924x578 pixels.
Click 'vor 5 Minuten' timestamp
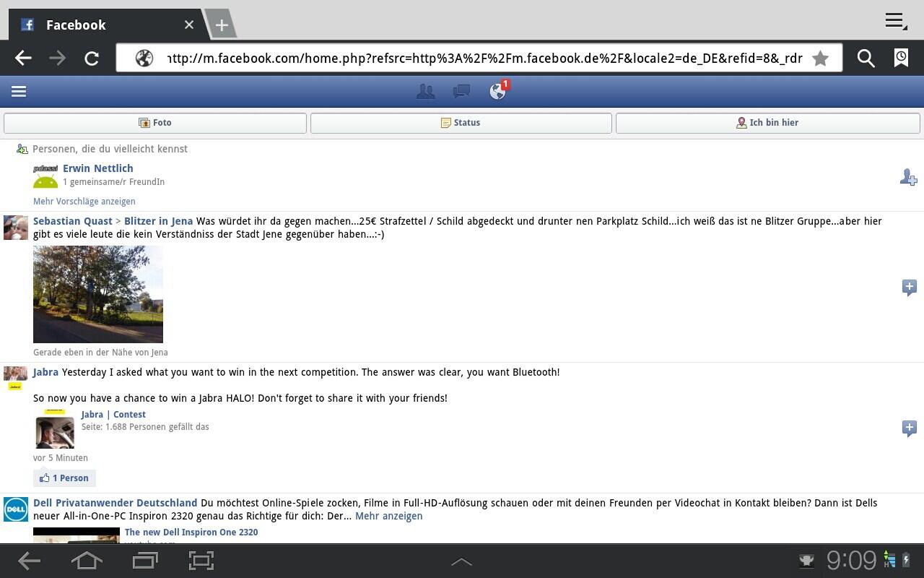[61, 458]
